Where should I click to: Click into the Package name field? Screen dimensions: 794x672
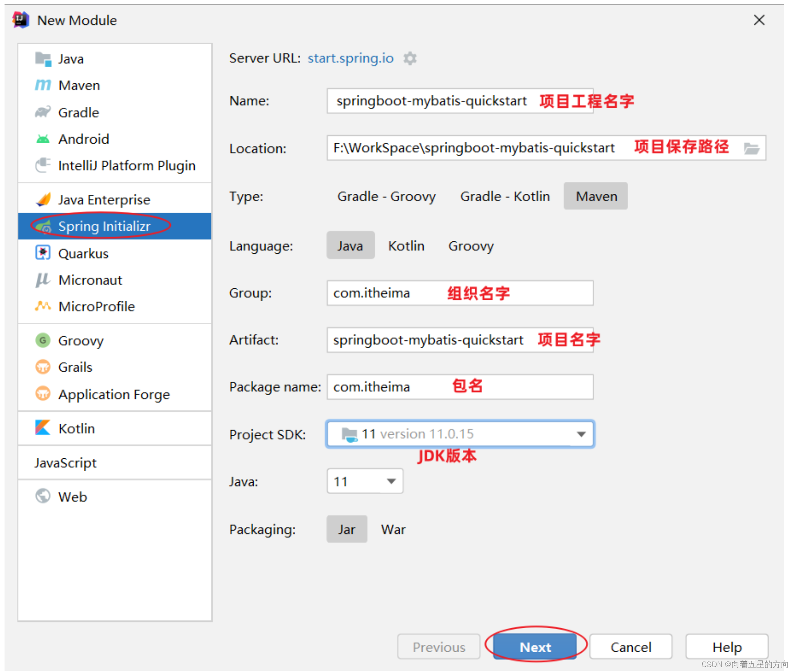click(x=460, y=387)
